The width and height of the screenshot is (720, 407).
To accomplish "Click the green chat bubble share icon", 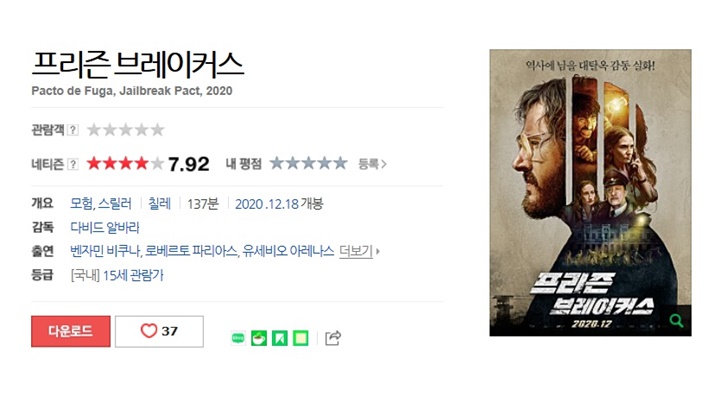I will pyautogui.click(x=238, y=339).
